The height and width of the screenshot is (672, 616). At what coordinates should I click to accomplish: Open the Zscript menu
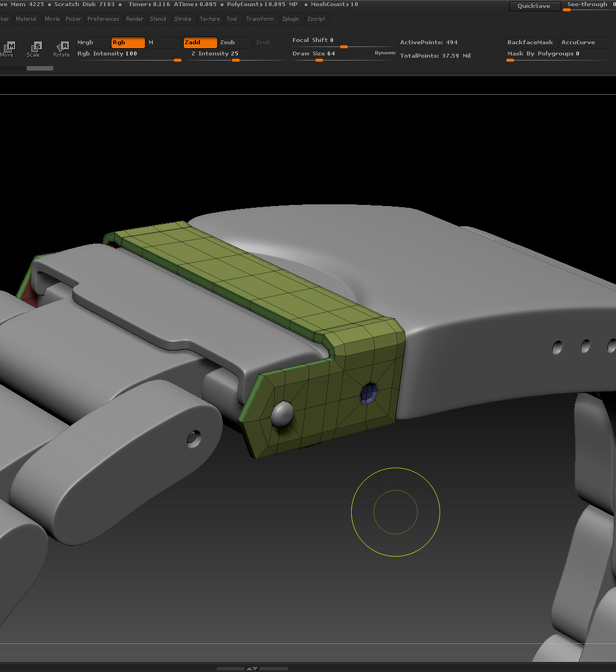click(316, 19)
